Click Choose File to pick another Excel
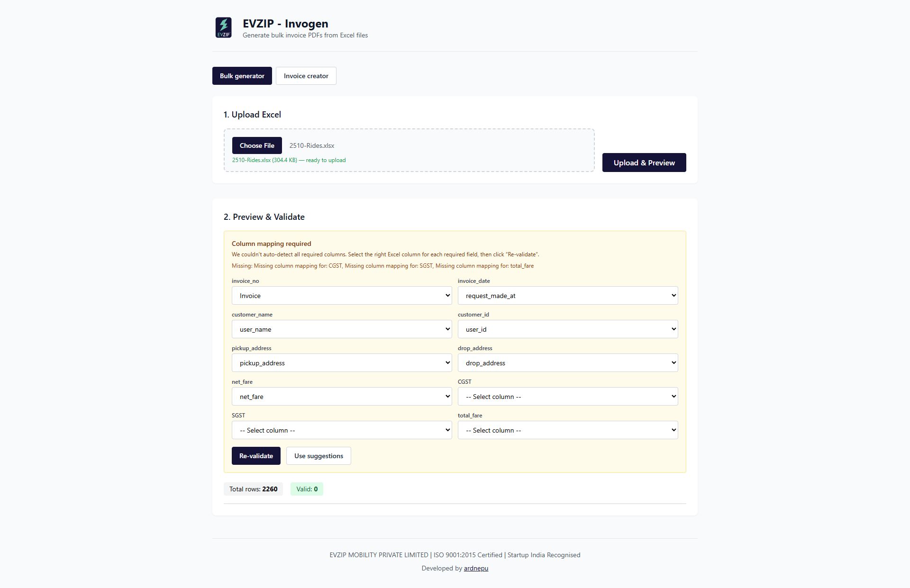The width and height of the screenshot is (910, 588). pyautogui.click(x=256, y=145)
